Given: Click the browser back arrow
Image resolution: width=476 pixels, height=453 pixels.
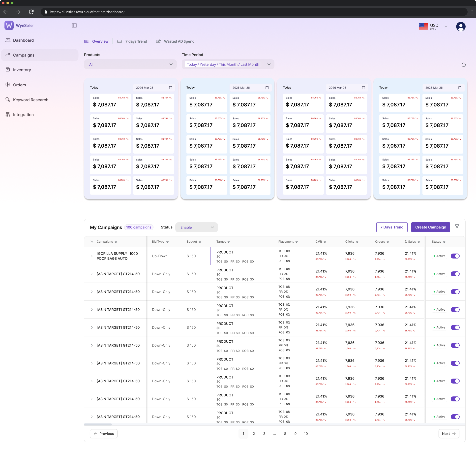Looking at the screenshot, I should [6, 12].
